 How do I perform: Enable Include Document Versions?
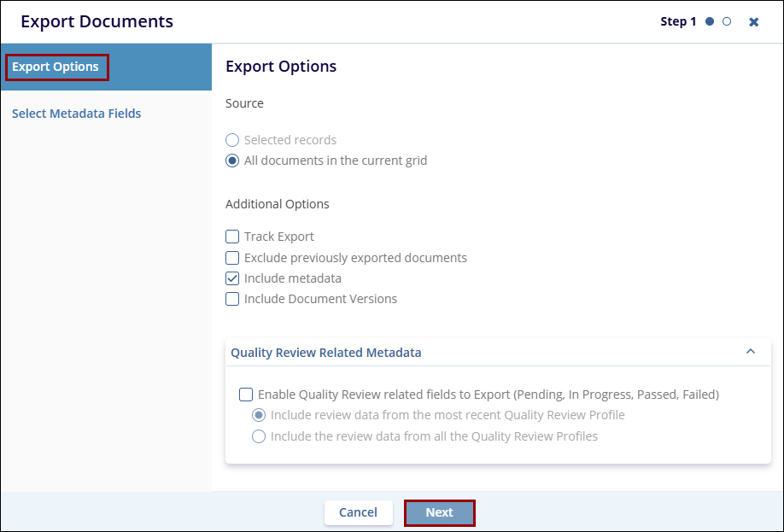tap(232, 299)
